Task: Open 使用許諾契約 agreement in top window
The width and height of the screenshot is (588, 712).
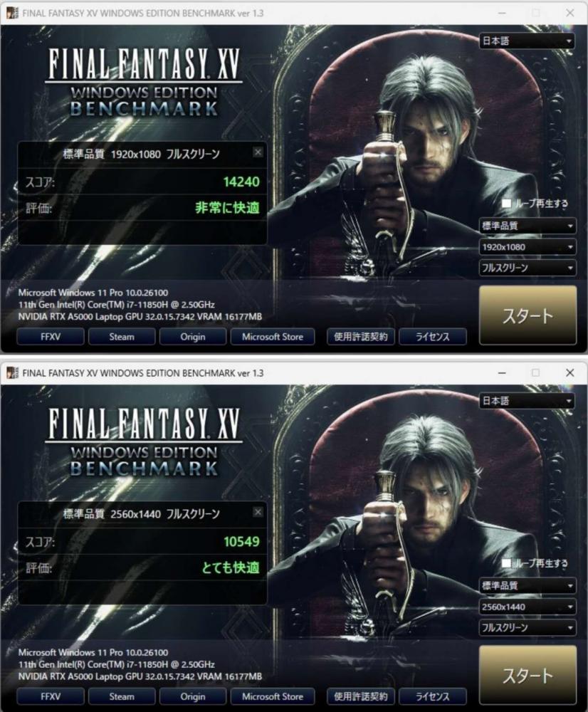Action: (x=361, y=337)
